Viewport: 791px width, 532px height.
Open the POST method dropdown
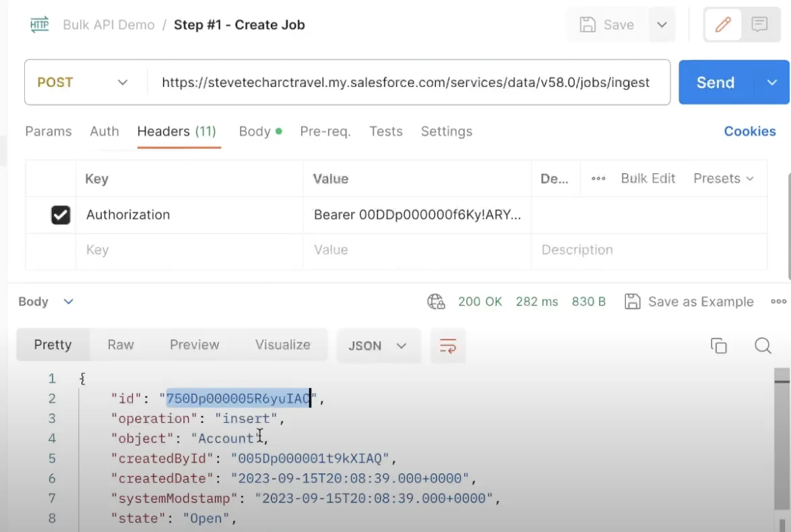coord(82,82)
